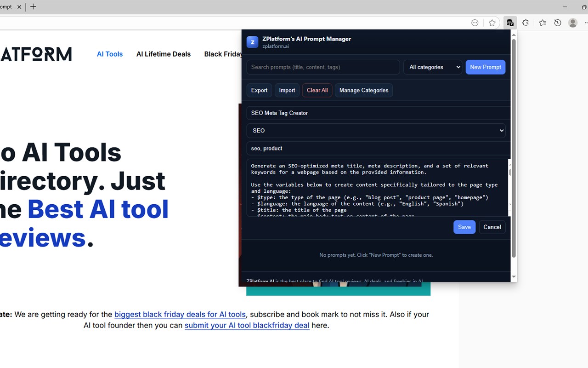Viewport: 588px width, 368px height.
Task: Click the ZPlatform's AI Prompt Manager title
Action: pos(307,39)
